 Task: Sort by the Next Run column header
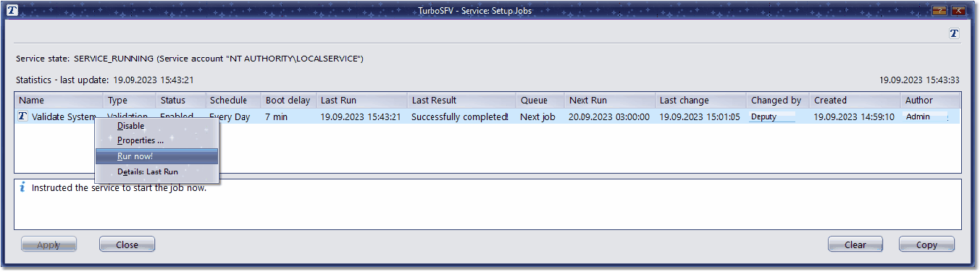[x=610, y=101]
